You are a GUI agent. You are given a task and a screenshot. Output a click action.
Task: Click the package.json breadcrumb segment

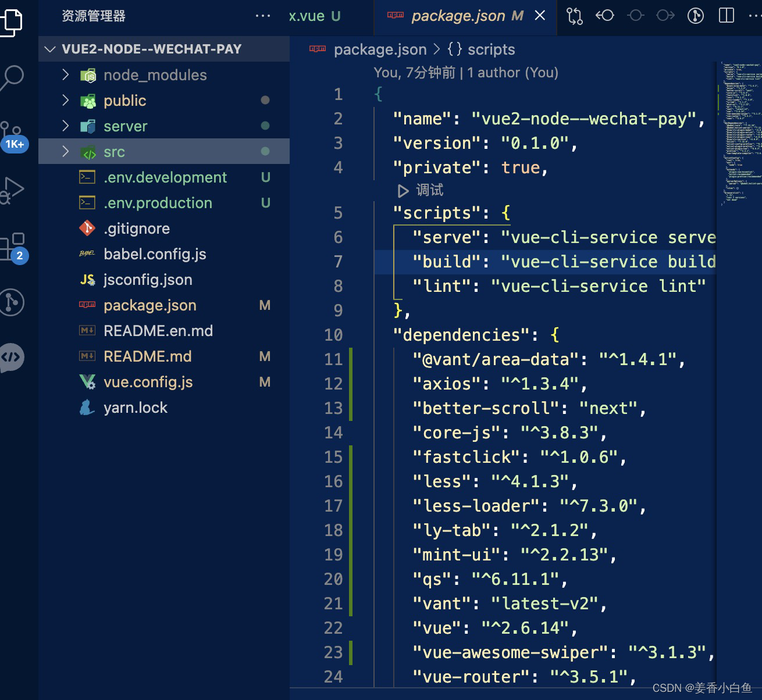click(380, 49)
